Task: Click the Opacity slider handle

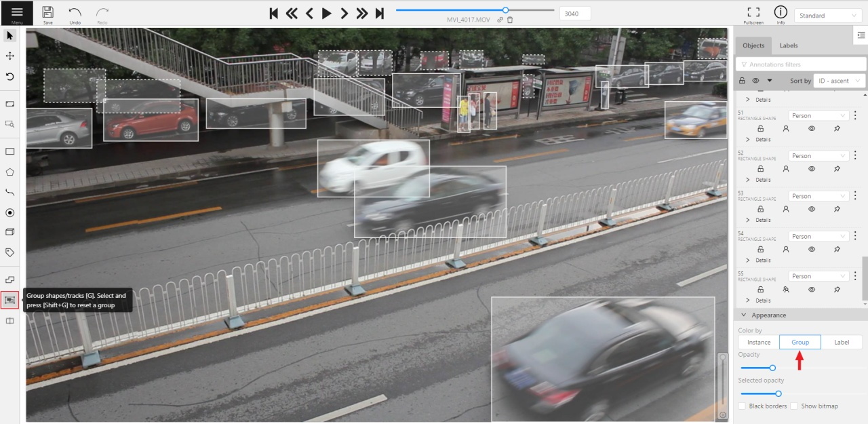Action: point(772,368)
